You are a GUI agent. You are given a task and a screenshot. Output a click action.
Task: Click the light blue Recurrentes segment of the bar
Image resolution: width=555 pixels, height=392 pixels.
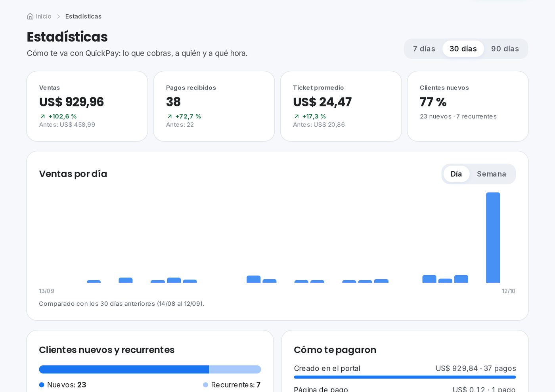235,369
